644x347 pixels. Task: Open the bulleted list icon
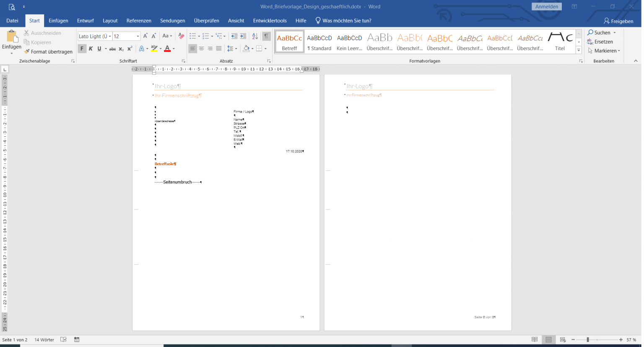(x=192, y=36)
